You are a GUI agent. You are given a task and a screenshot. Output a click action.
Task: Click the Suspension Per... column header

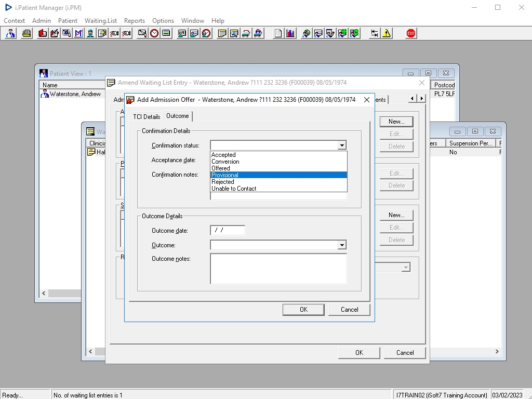(471, 143)
